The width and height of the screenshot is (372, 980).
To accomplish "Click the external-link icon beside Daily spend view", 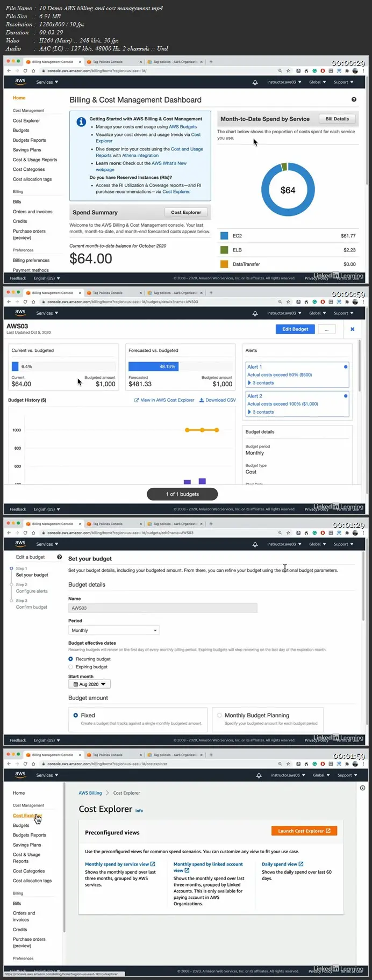I will point(301,864).
